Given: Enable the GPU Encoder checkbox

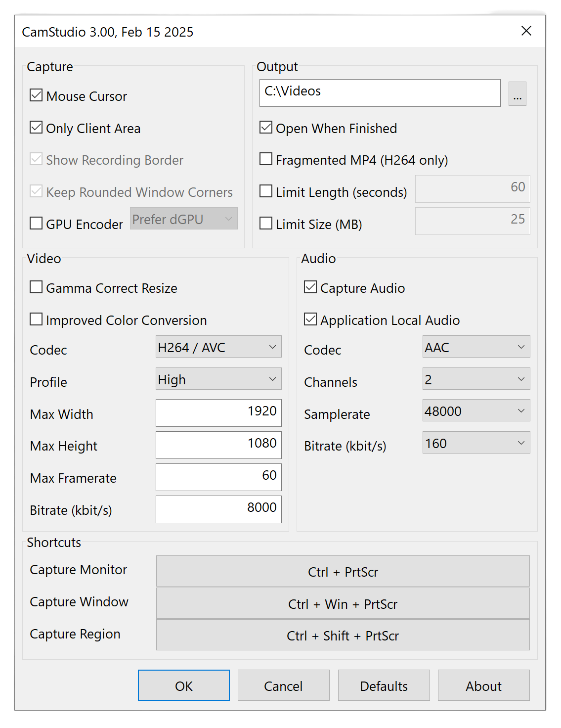Looking at the screenshot, I should 36,224.
